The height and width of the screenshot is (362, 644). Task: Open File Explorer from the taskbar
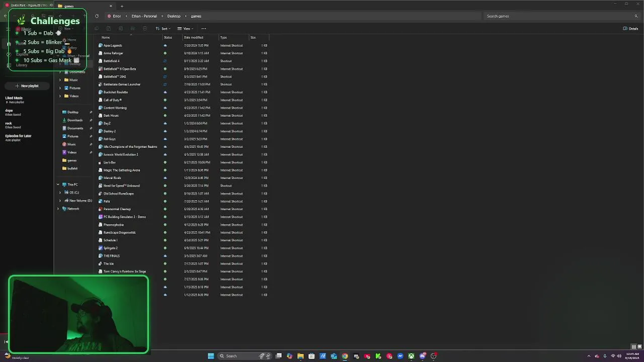[300, 356]
